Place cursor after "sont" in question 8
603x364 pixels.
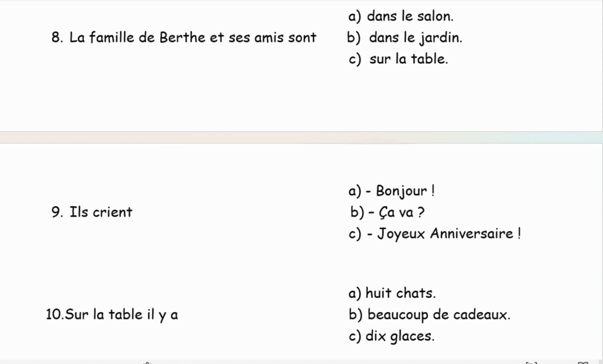point(317,38)
